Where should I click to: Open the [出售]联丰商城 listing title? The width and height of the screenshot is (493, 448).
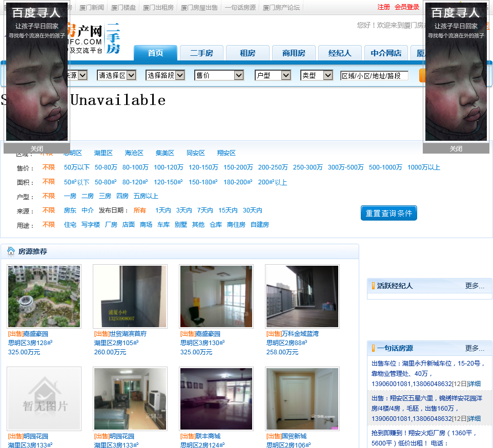[200, 436]
